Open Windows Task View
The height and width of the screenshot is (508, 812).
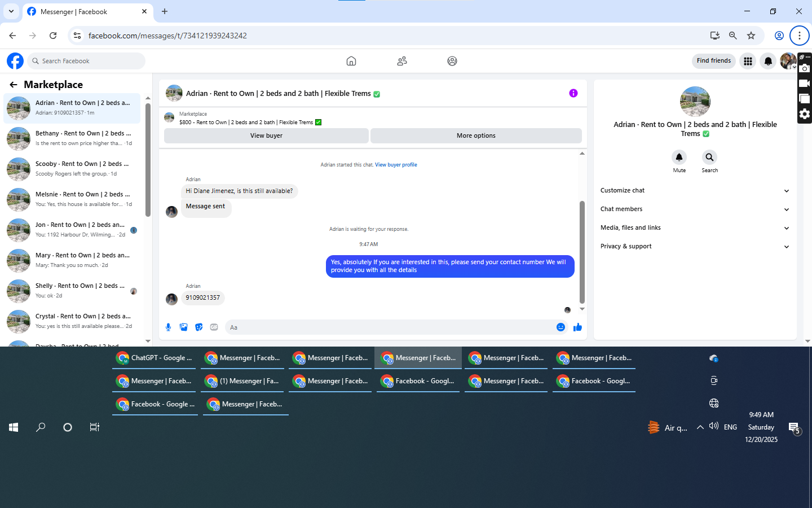[95, 427]
